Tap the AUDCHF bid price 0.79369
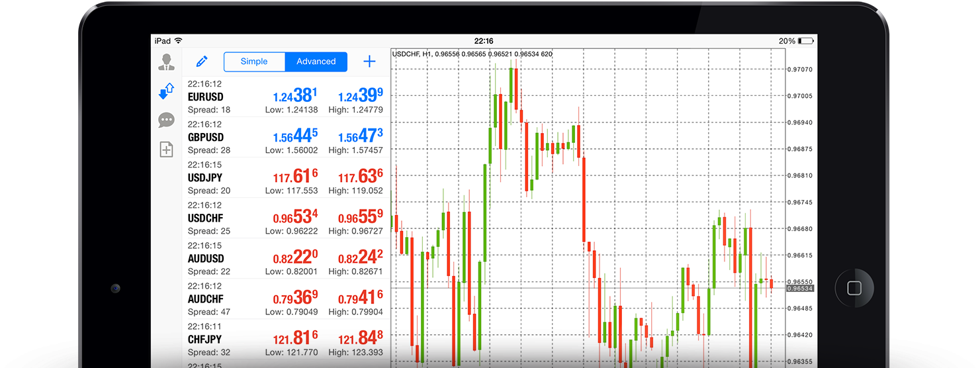The height and width of the screenshot is (368, 980). pos(295,299)
